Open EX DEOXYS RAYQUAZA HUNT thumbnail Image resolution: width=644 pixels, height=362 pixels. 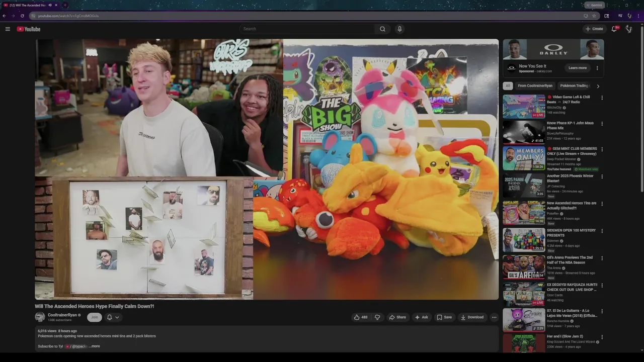(x=524, y=294)
